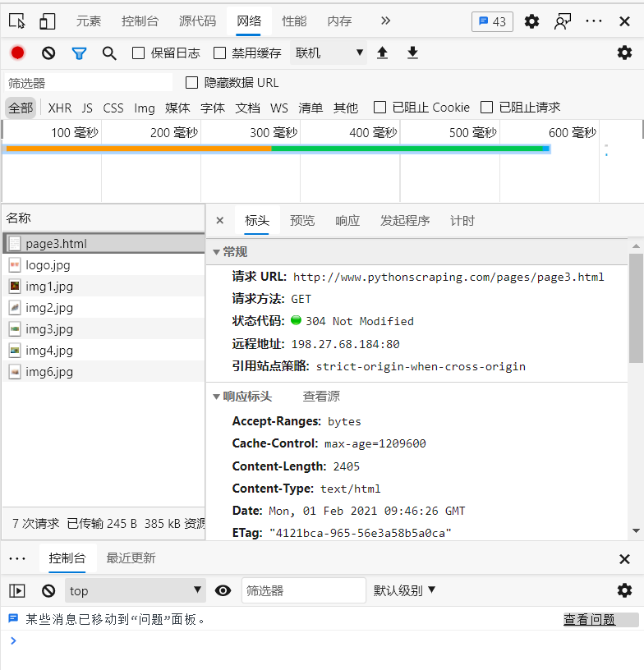The height and width of the screenshot is (670, 644).
Task: Check 已阻止请求 checkbox
Action: tap(487, 108)
